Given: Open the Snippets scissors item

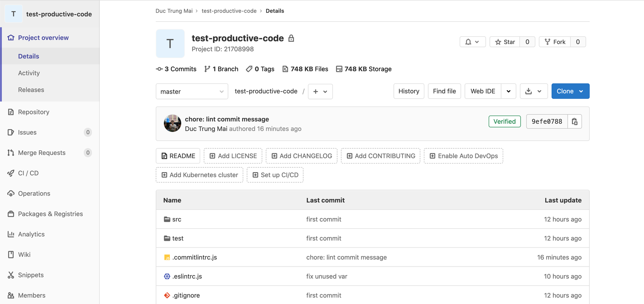Looking at the screenshot, I should [30, 275].
